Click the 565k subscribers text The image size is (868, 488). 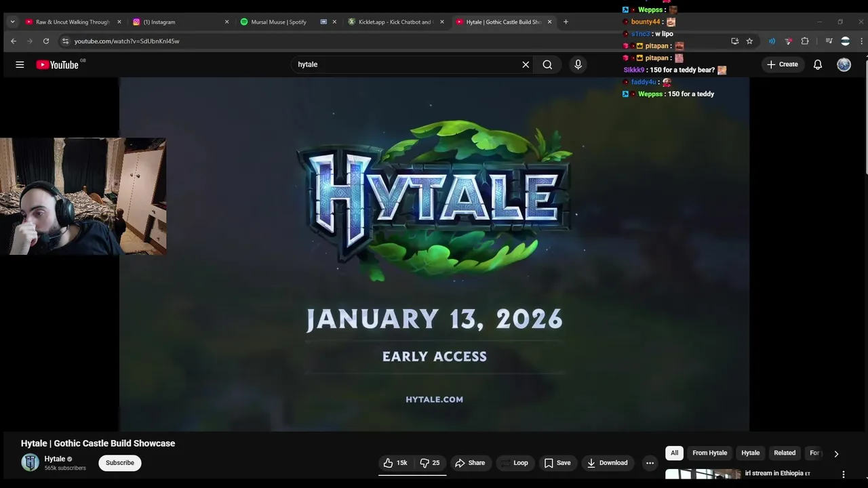(x=65, y=468)
